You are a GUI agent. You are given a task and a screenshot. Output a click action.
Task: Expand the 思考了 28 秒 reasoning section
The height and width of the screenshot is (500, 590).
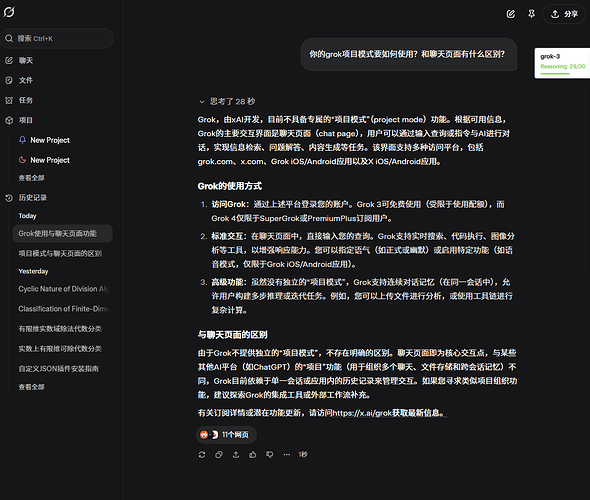(x=227, y=102)
